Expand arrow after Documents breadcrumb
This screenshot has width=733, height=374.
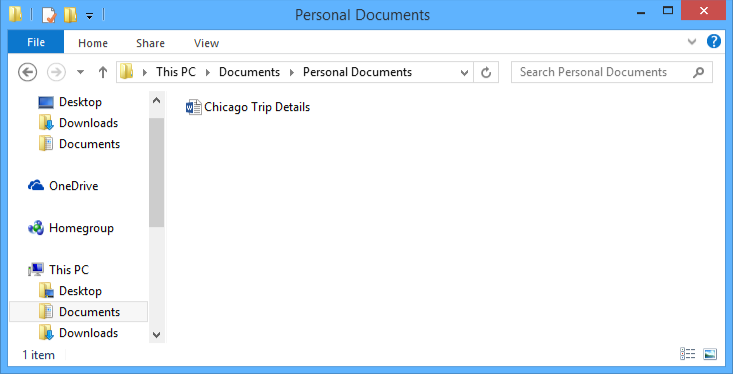pyautogui.click(x=292, y=72)
